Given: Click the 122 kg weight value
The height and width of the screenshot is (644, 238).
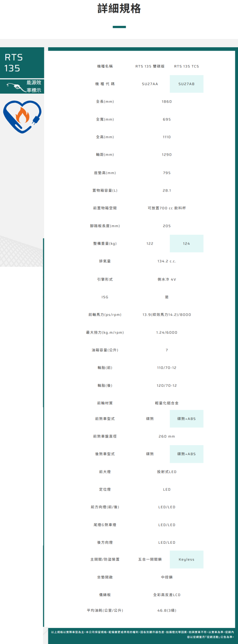Looking at the screenshot, I should (150, 244).
